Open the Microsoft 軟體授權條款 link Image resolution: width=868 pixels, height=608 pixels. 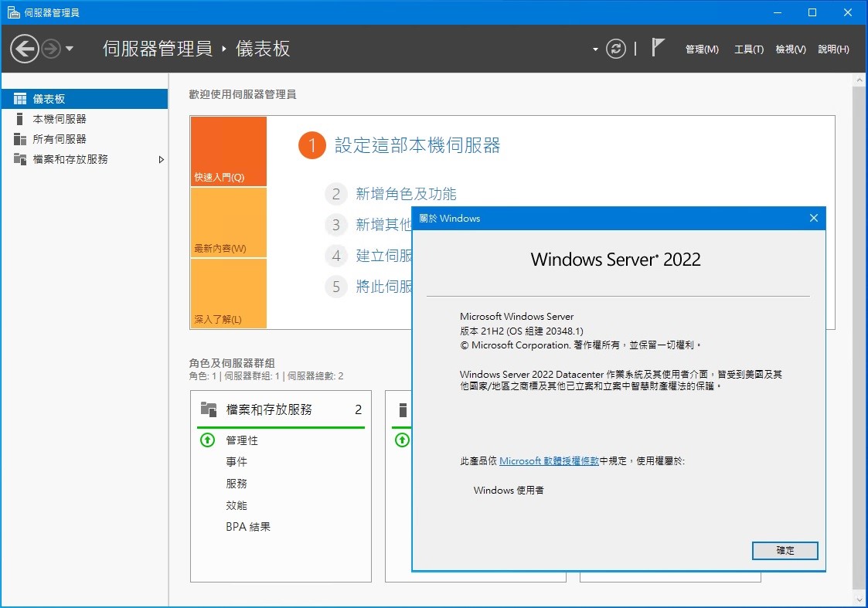click(549, 461)
